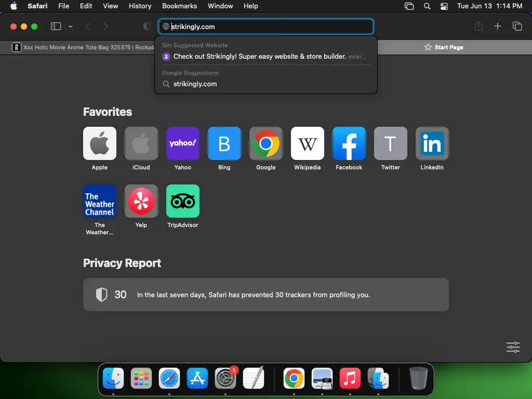Open the iCloud favorite

(x=141, y=143)
